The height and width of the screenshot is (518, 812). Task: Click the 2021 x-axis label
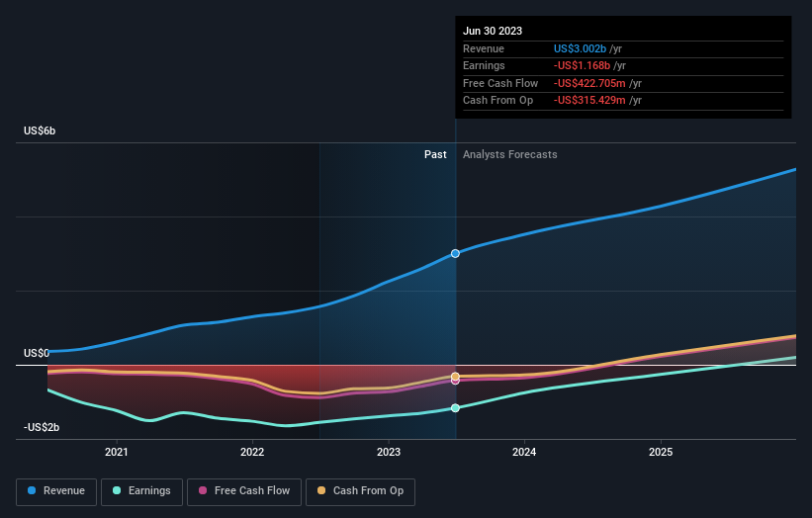tap(117, 452)
